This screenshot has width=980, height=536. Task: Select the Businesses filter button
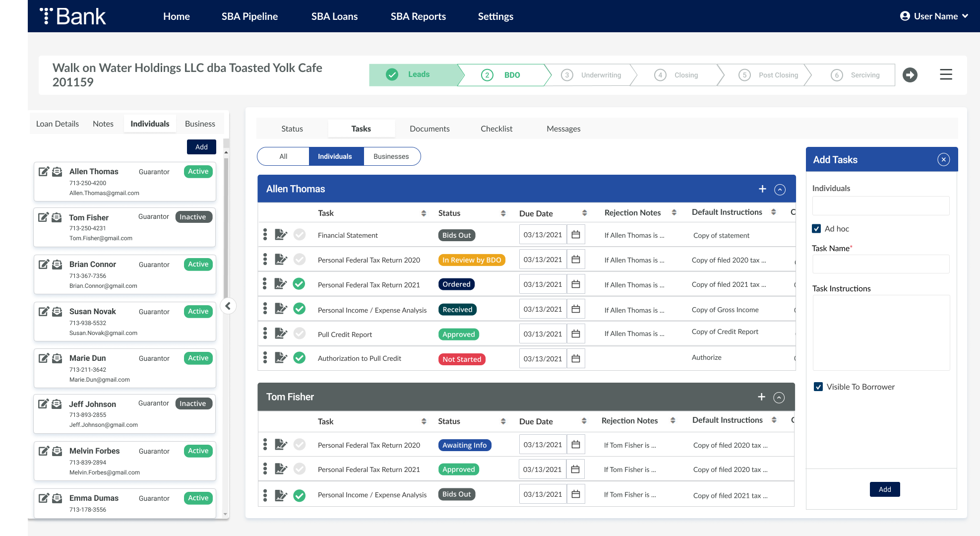click(x=391, y=156)
